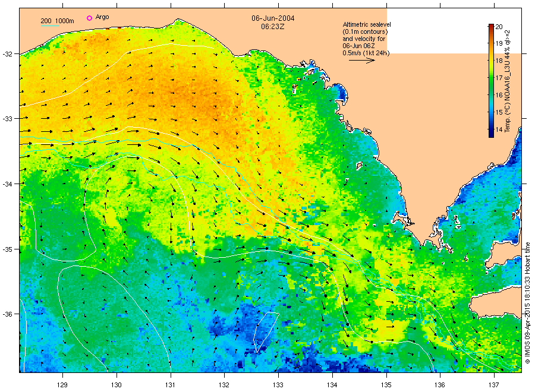Click the velocity scale reference arrow
The height and width of the screenshot is (392, 535).
click(362, 61)
